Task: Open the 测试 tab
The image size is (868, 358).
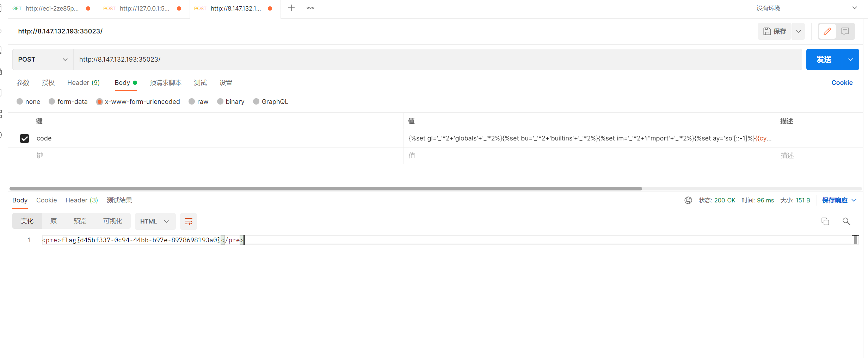Action: (201, 83)
